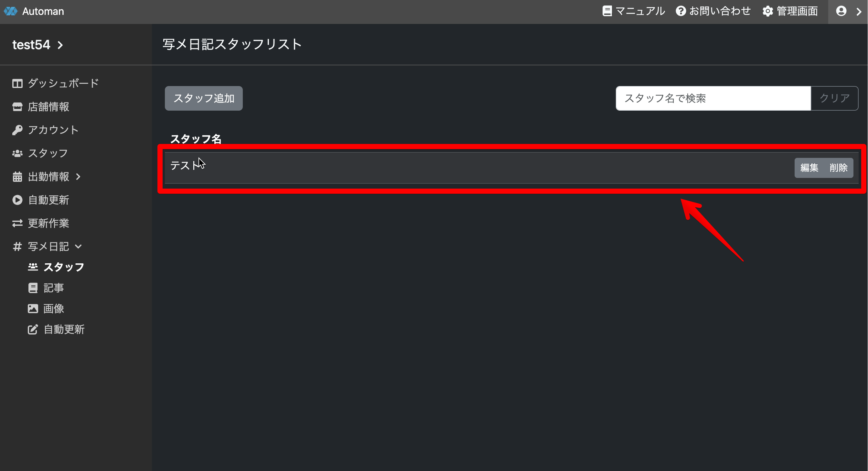Expand the 出勤情報 submenu

click(x=78, y=177)
